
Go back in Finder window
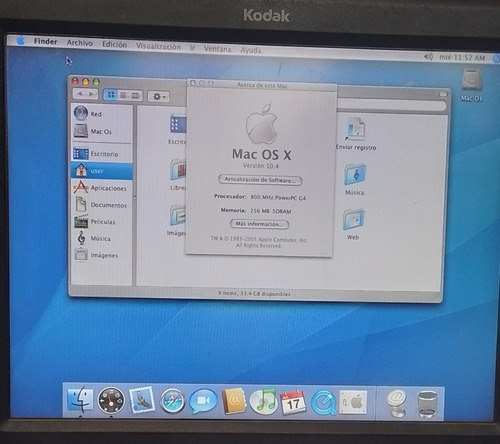(x=80, y=94)
